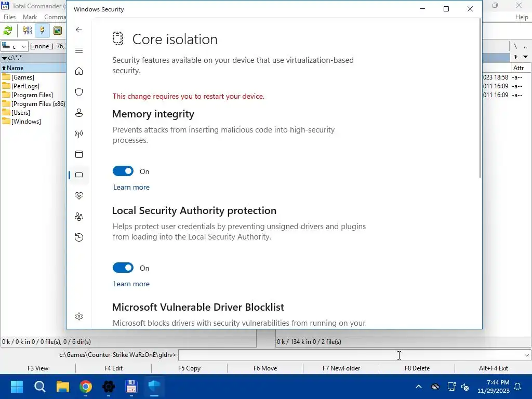The image size is (532, 399).
Task: Click the F3 View button
Action: 38,368
